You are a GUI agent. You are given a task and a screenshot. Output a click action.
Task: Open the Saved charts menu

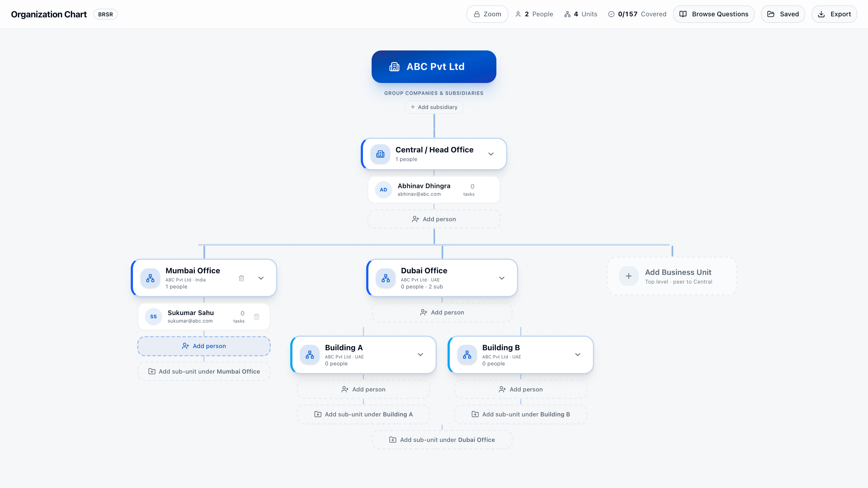pyautogui.click(x=783, y=14)
